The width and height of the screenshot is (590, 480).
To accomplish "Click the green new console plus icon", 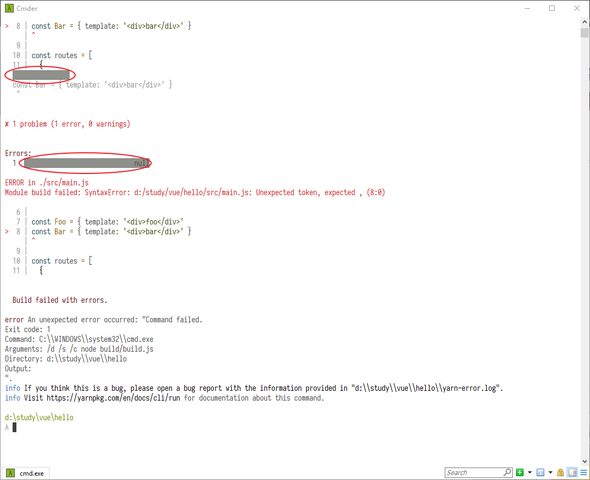I will (x=520, y=472).
